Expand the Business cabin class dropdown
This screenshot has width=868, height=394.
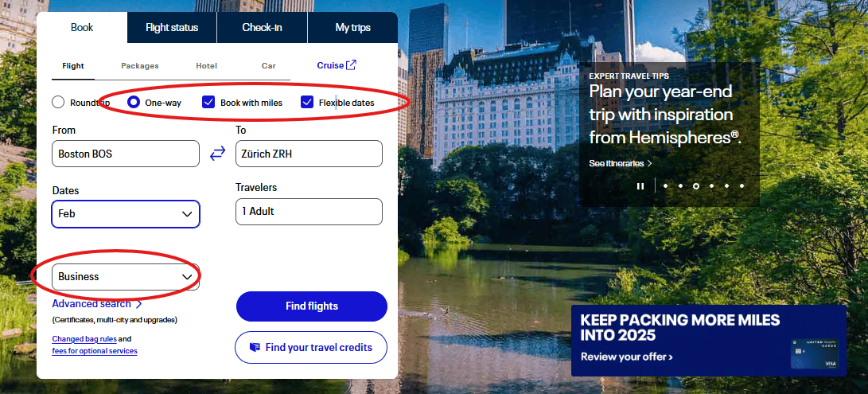(x=126, y=276)
